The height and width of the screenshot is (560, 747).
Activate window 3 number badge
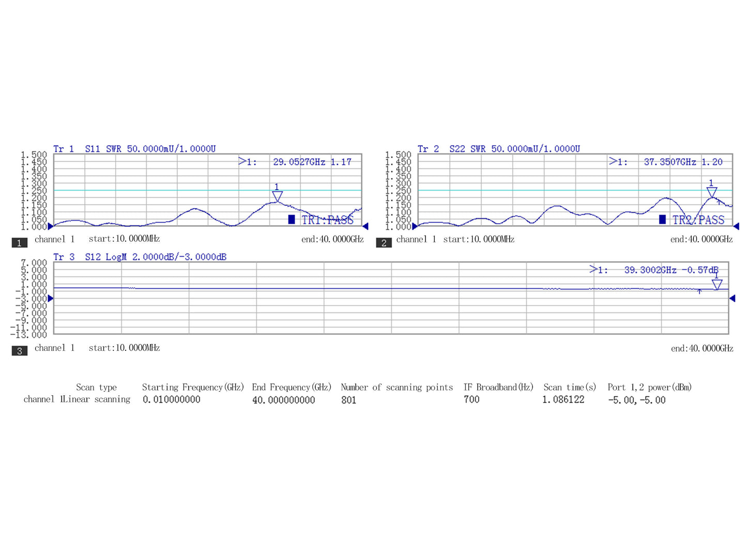19,351
